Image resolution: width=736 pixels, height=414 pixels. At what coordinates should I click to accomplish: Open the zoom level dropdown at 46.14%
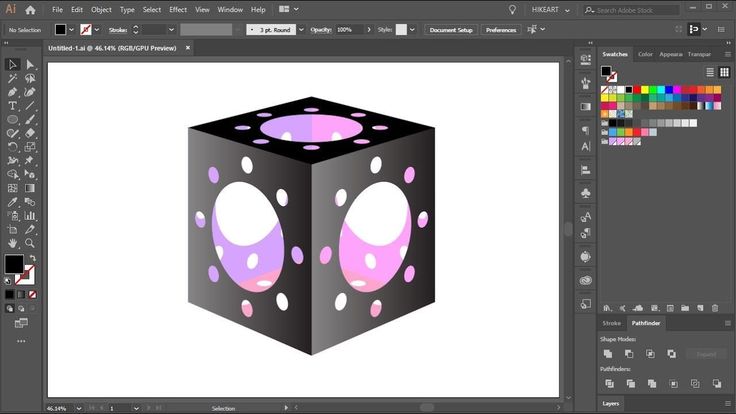[81, 408]
